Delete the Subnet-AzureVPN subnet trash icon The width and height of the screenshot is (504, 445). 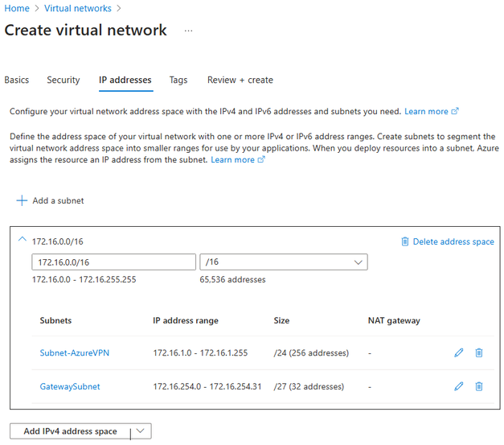pyautogui.click(x=478, y=352)
